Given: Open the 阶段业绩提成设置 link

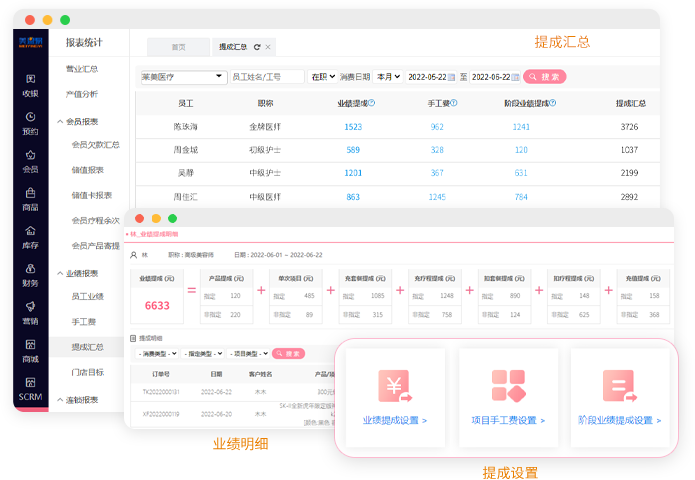Looking at the screenshot, I should (620, 420).
